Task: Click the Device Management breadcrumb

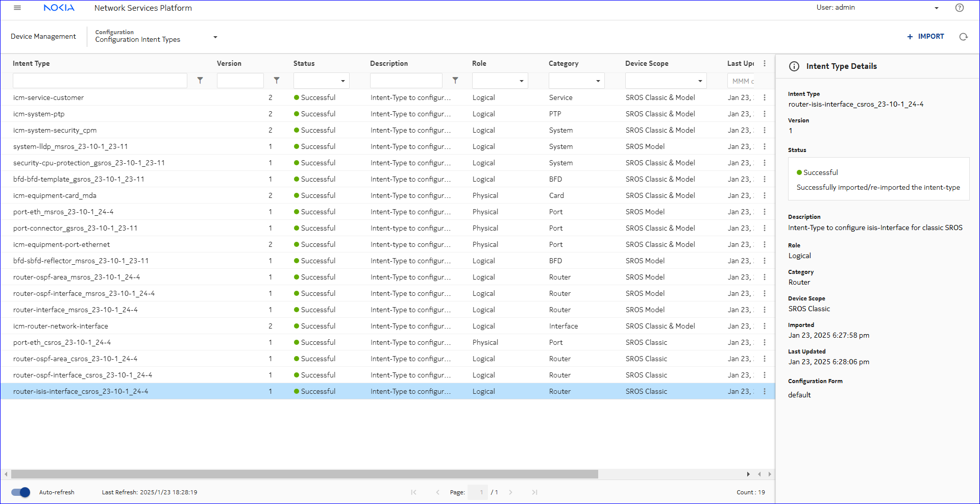Action: coord(43,37)
